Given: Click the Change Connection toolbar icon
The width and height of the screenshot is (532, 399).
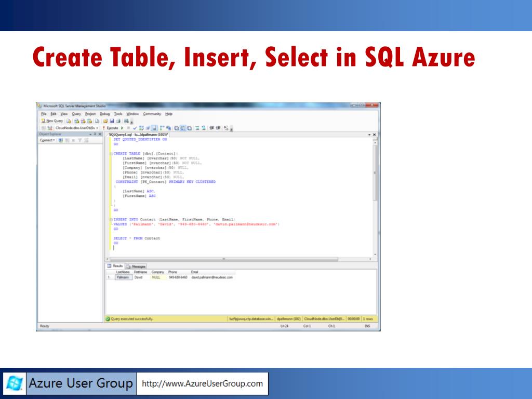Looking at the screenshot, I should [50, 128].
